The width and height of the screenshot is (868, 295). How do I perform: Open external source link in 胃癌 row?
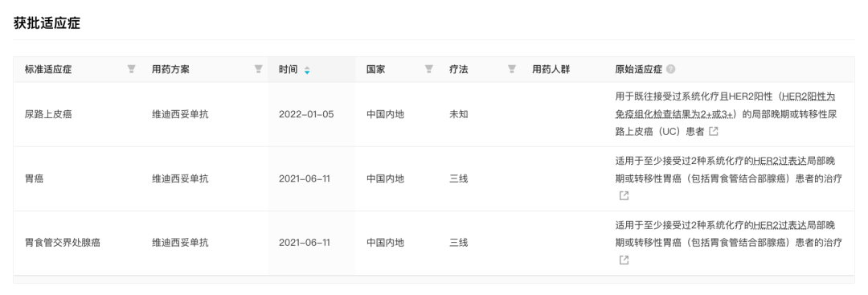pos(624,195)
